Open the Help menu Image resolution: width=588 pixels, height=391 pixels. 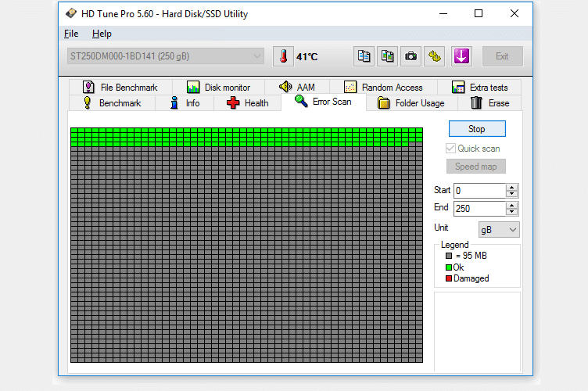(102, 34)
